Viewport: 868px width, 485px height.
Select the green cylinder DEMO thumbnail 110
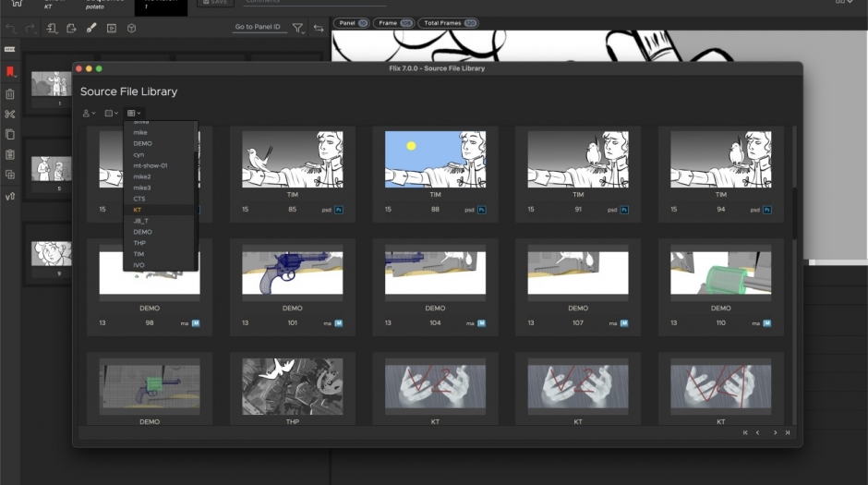click(x=721, y=273)
